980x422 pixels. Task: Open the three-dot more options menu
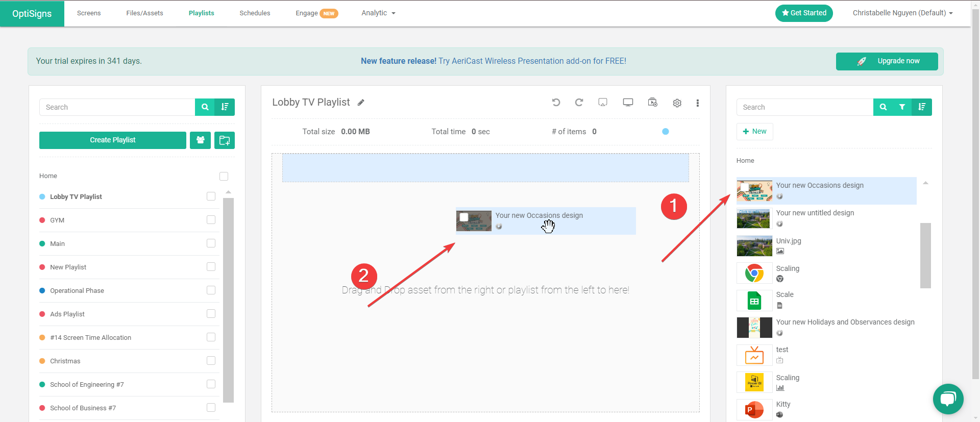pyautogui.click(x=697, y=103)
